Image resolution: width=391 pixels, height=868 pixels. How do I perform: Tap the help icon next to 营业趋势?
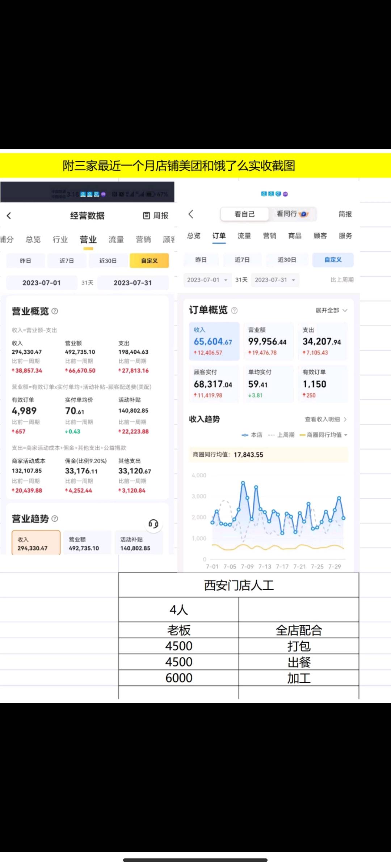click(x=55, y=519)
